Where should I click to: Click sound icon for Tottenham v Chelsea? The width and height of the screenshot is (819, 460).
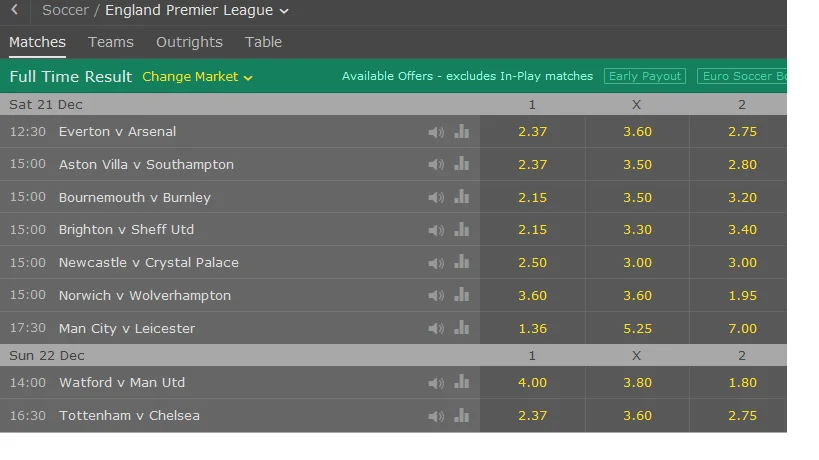pyautogui.click(x=436, y=416)
